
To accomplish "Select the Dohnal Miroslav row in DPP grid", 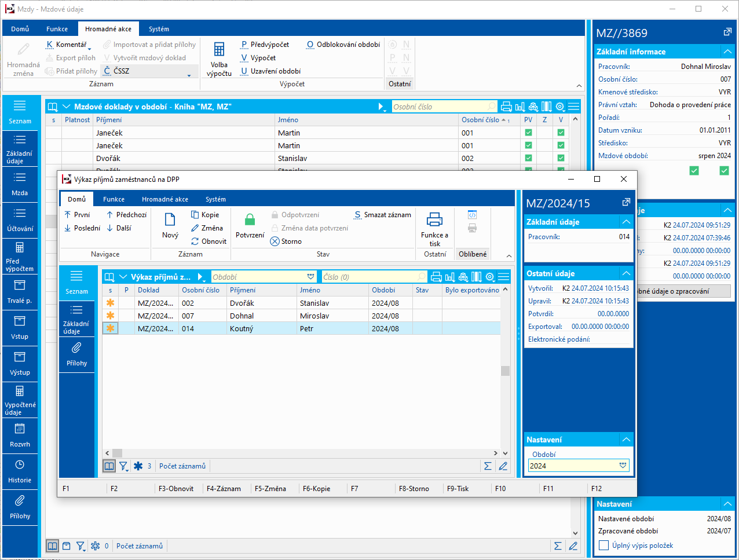I will [x=301, y=316].
